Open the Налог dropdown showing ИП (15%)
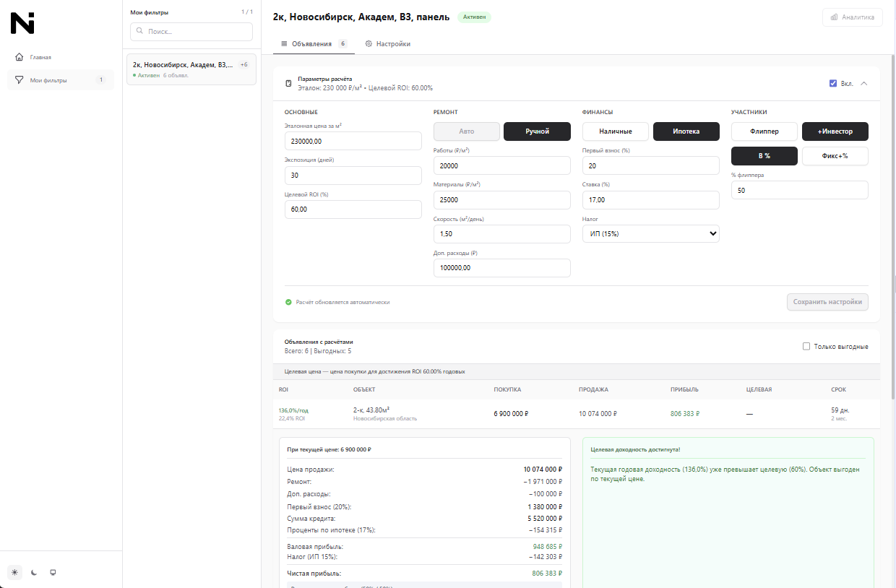Viewport: 896px width, 588px height. tap(650, 233)
